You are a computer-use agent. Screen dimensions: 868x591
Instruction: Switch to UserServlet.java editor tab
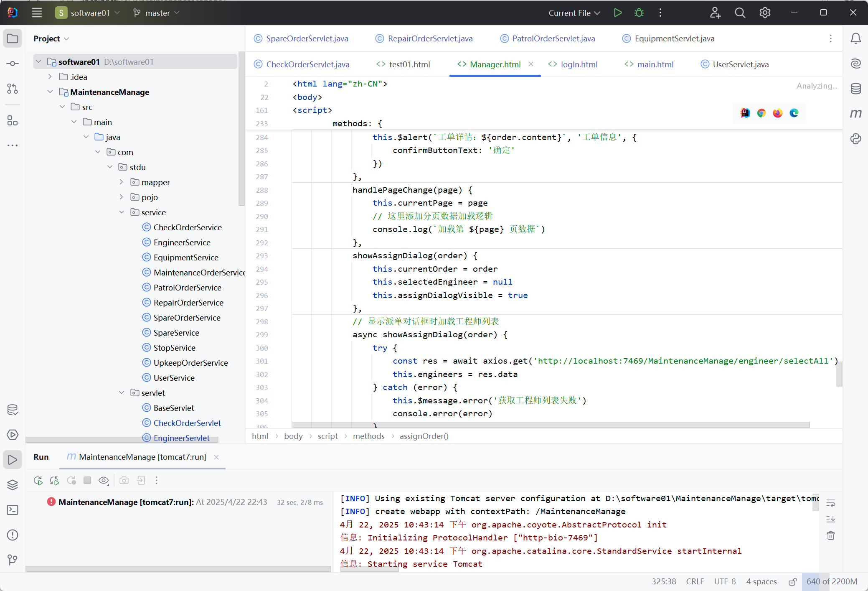click(740, 64)
